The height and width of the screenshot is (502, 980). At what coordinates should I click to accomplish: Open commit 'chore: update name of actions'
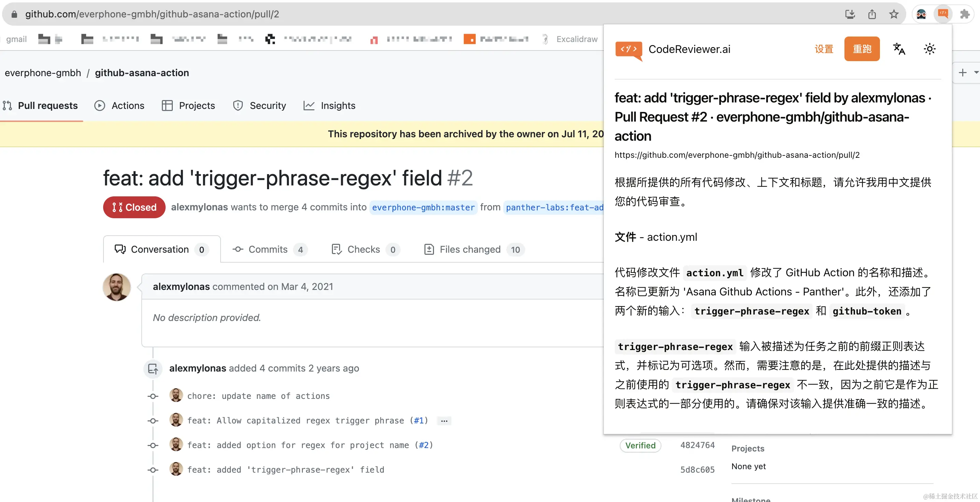click(x=258, y=396)
